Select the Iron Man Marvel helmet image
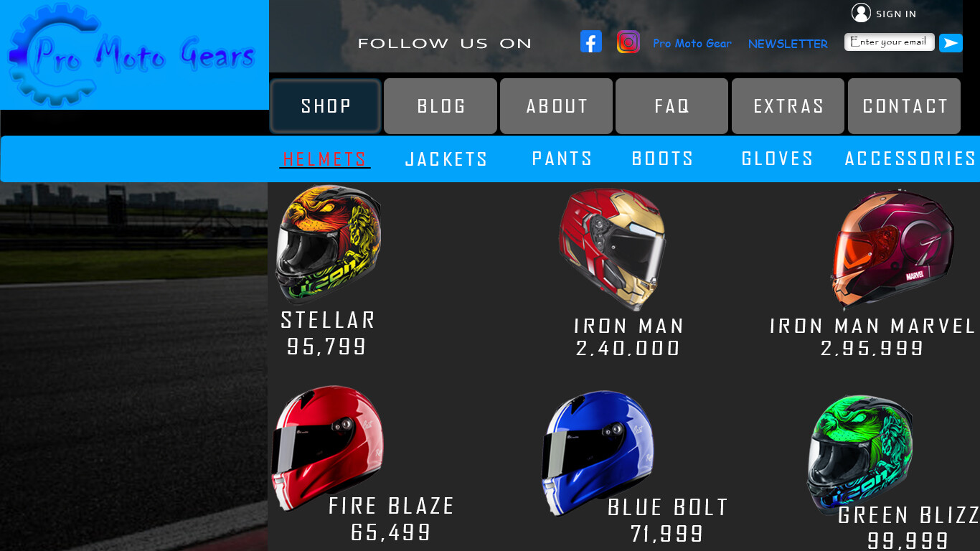The width and height of the screenshot is (980, 551). (892, 249)
